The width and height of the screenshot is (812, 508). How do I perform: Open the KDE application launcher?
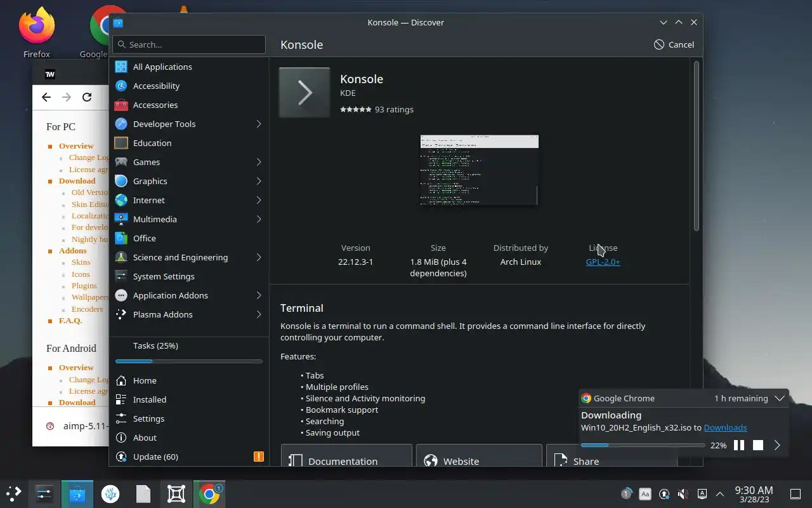click(x=14, y=493)
